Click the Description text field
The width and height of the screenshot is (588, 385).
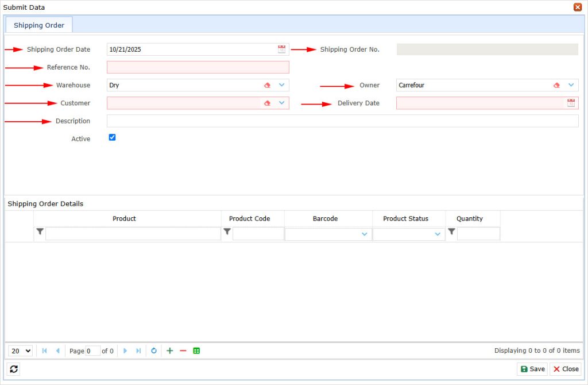pyautogui.click(x=342, y=121)
